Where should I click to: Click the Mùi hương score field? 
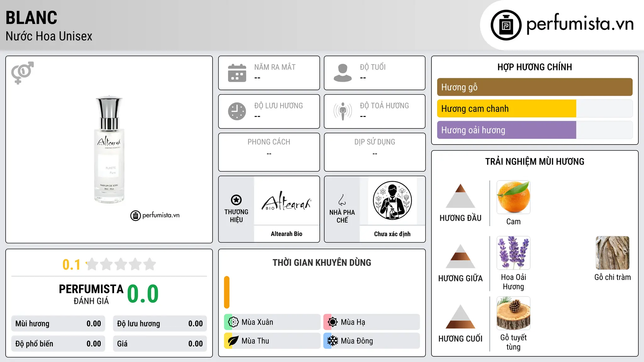tap(58, 324)
